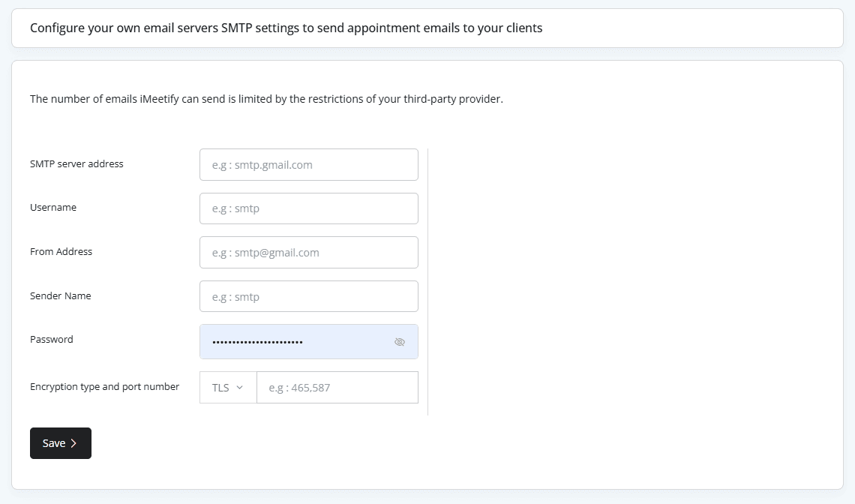
Task: Click the port number input field
Action: click(337, 388)
